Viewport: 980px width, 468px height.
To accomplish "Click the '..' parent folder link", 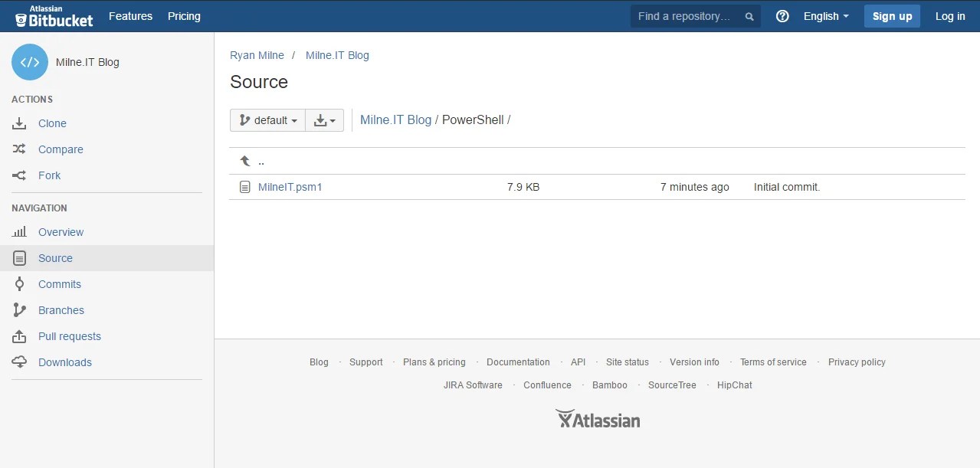I will (261, 161).
